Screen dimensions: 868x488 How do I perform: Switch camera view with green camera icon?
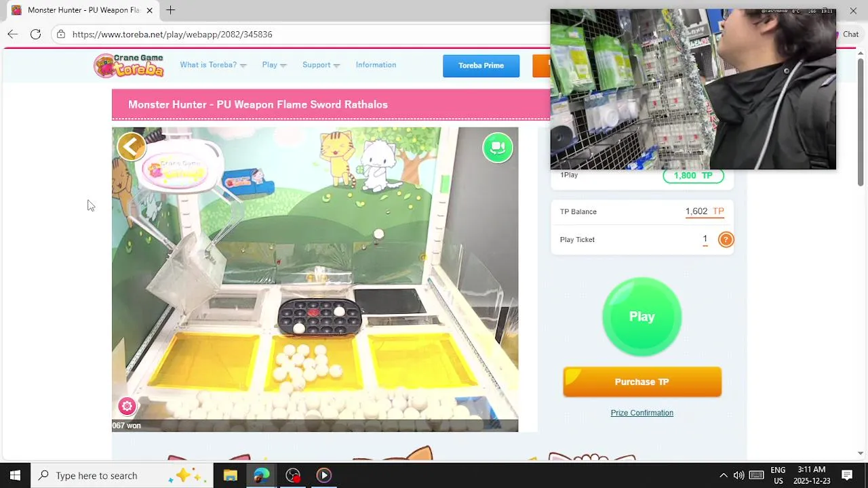pos(498,147)
